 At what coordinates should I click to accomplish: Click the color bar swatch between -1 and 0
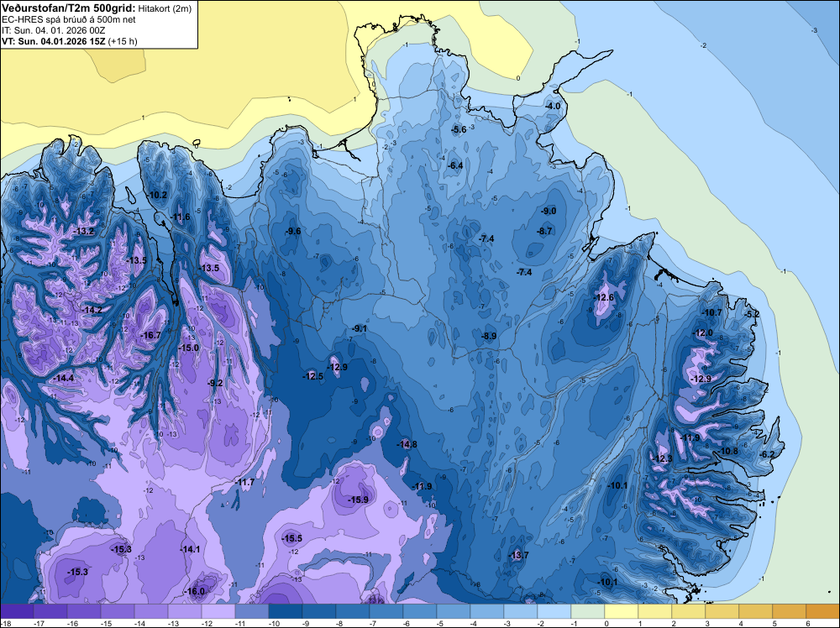point(588,611)
